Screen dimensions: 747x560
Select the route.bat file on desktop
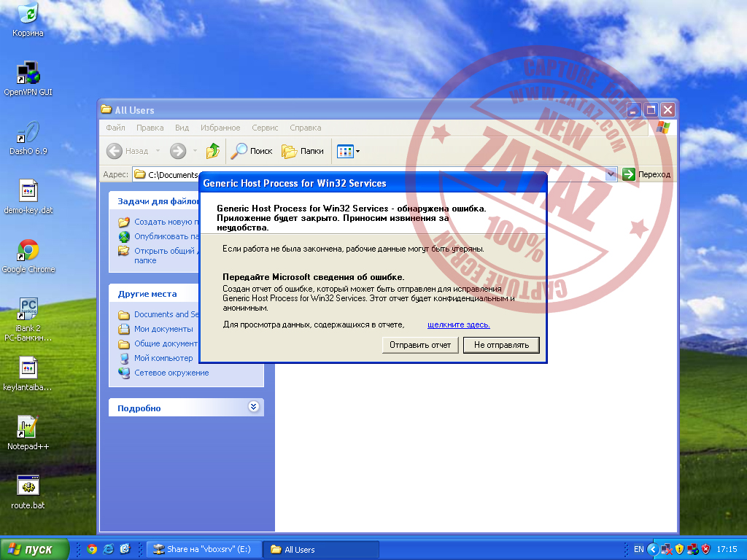pos(28,492)
